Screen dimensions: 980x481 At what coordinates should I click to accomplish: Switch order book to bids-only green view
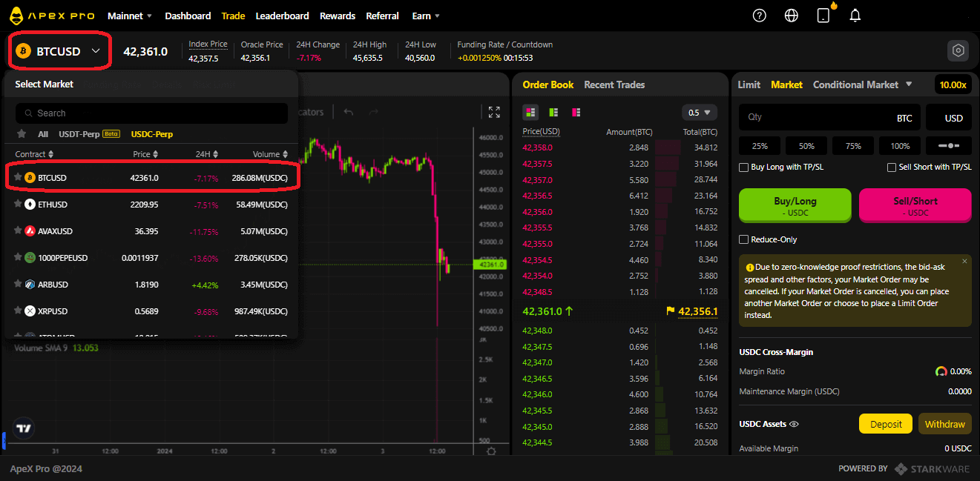pos(553,112)
